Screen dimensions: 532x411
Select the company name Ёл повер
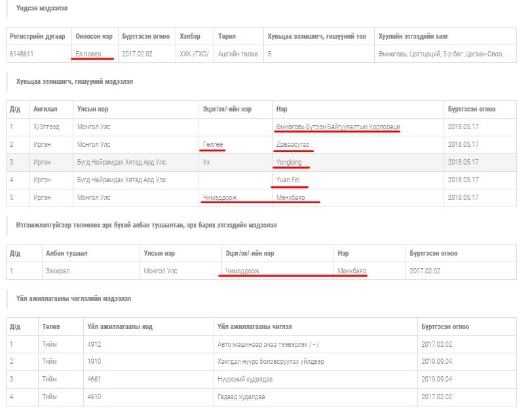coord(88,53)
